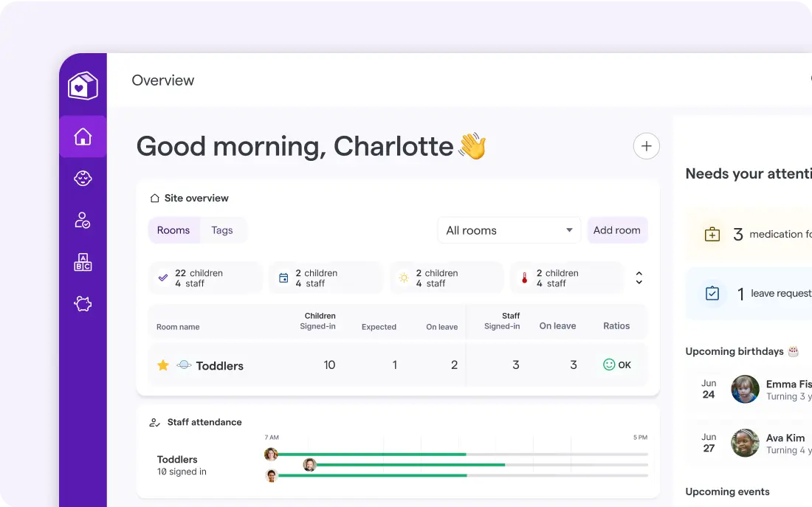This screenshot has width=812, height=507.
Task: Click the Site overview house icon
Action: [154, 199]
